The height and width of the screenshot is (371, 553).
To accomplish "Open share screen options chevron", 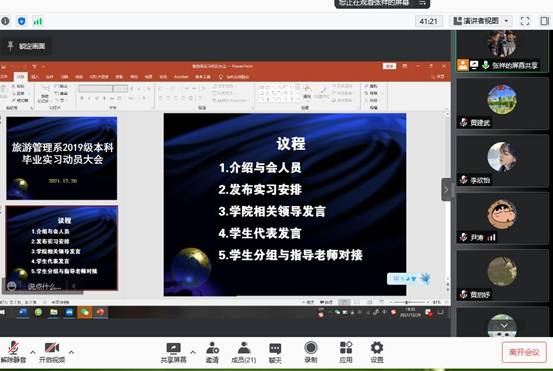I will (x=193, y=352).
